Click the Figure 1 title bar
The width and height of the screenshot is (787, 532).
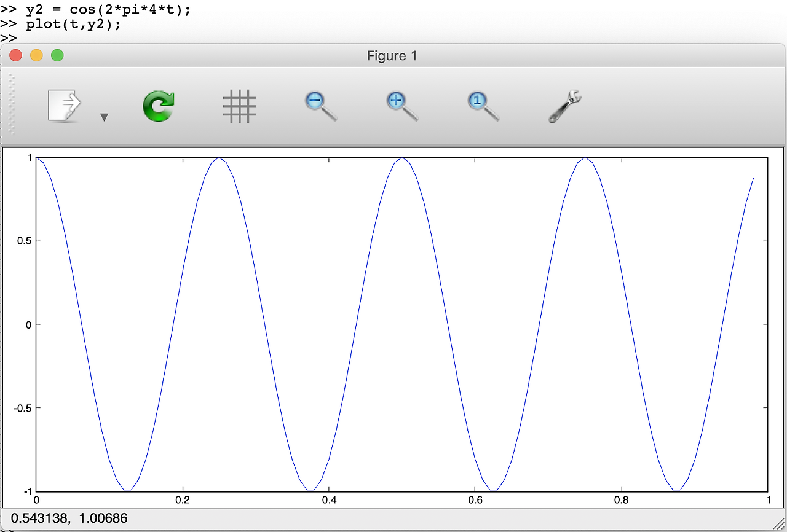click(392, 55)
